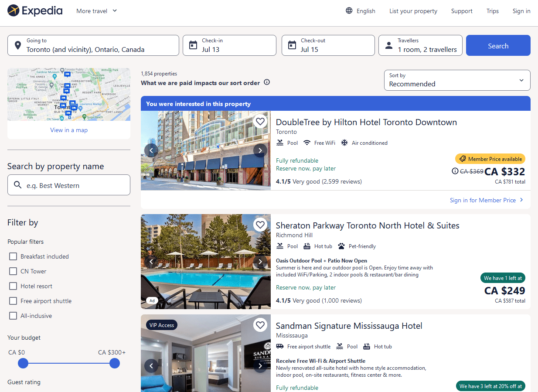The height and width of the screenshot is (392, 538).
Task: Click View in a map link
Action: point(69,130)
